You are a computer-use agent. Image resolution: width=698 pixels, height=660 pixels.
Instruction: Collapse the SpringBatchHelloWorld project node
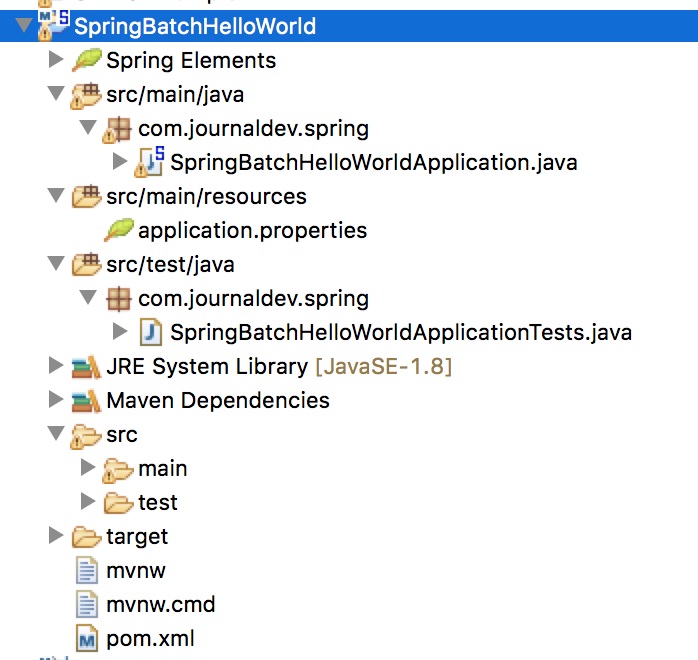pos(24,25)
